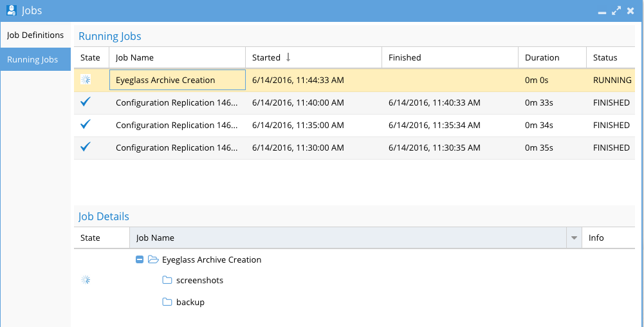Sort by the Status column header
Screen dimensions: 644x327
pyautogui.click(x=611, y=57)
